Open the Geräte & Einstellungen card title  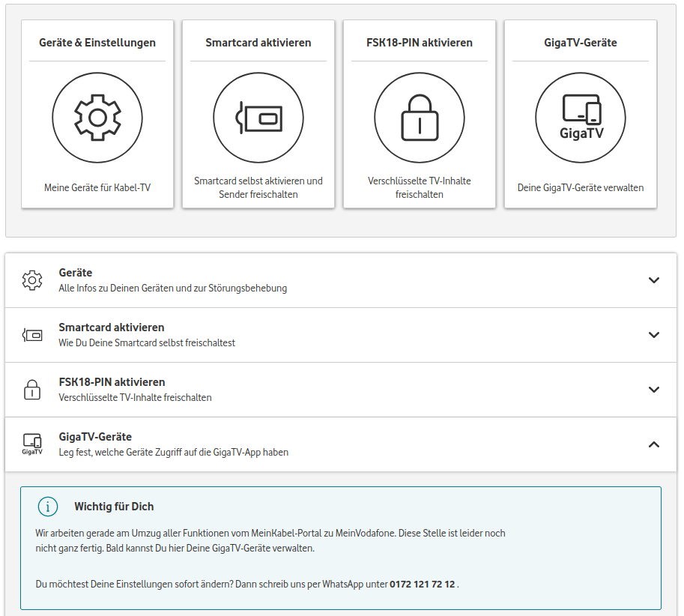click(97, 43)
